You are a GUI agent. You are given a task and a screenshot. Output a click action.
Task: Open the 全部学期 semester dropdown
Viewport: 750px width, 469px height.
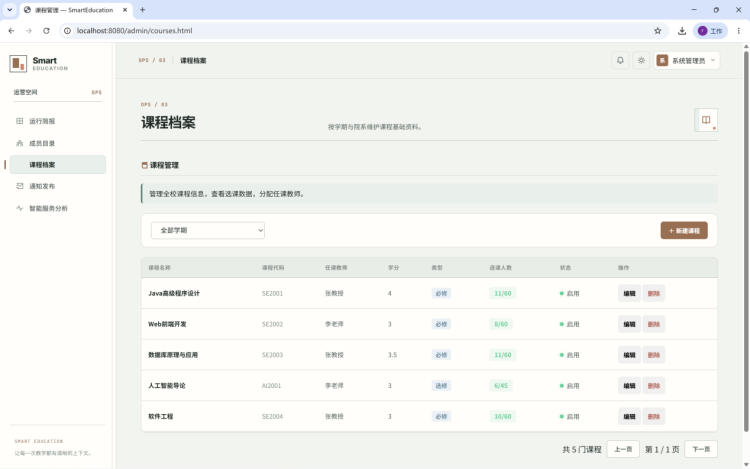(x=208, y=230)
